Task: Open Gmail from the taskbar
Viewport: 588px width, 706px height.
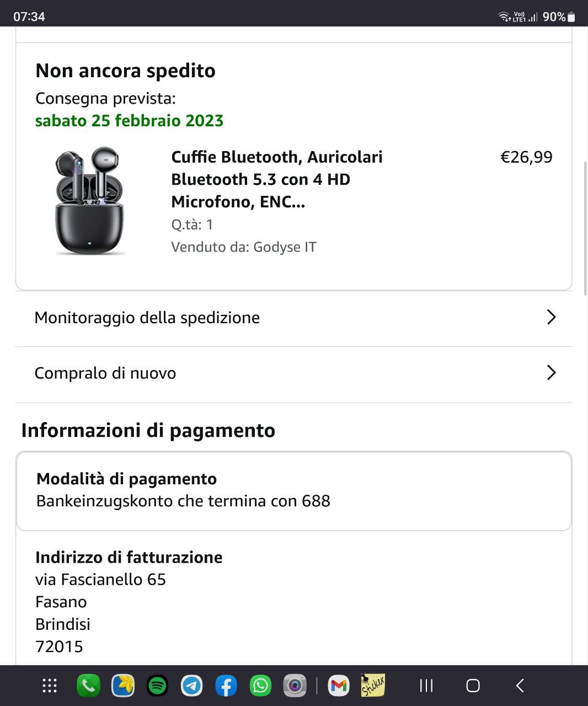Action: pyautogui.click(x=339, y=686)
